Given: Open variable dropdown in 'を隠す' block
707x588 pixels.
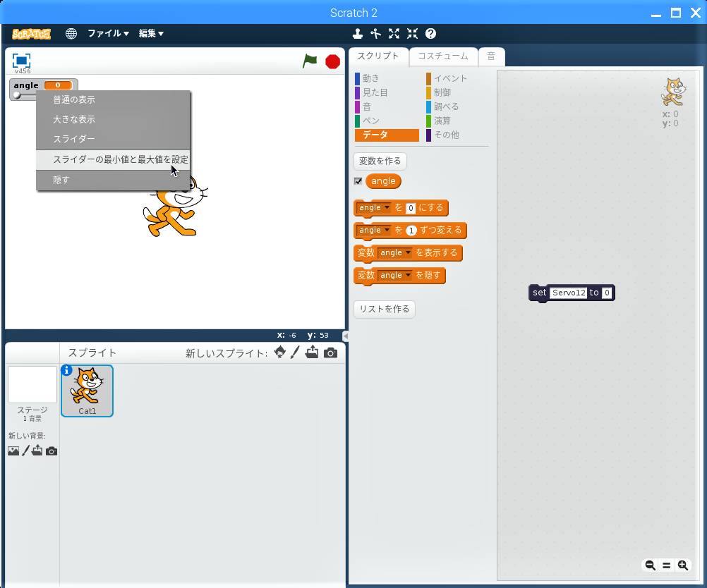Looking at the screenshot, I should 395,275.
